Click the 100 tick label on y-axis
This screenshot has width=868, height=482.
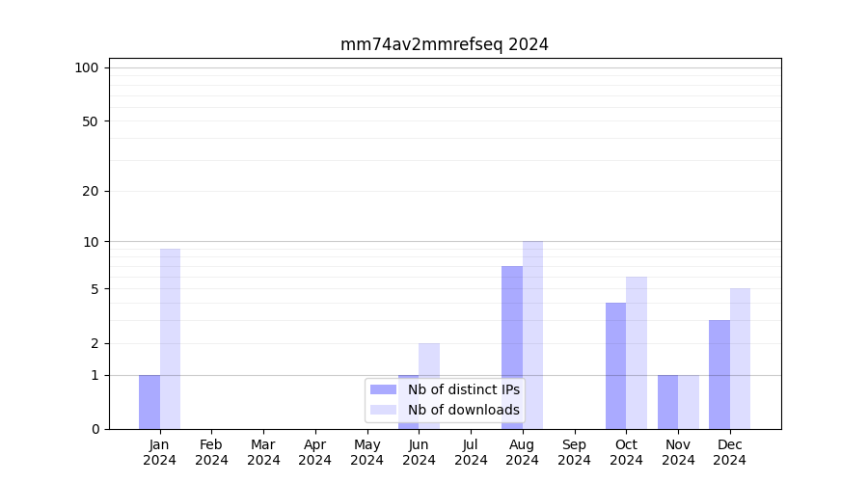tap(87, 67)
